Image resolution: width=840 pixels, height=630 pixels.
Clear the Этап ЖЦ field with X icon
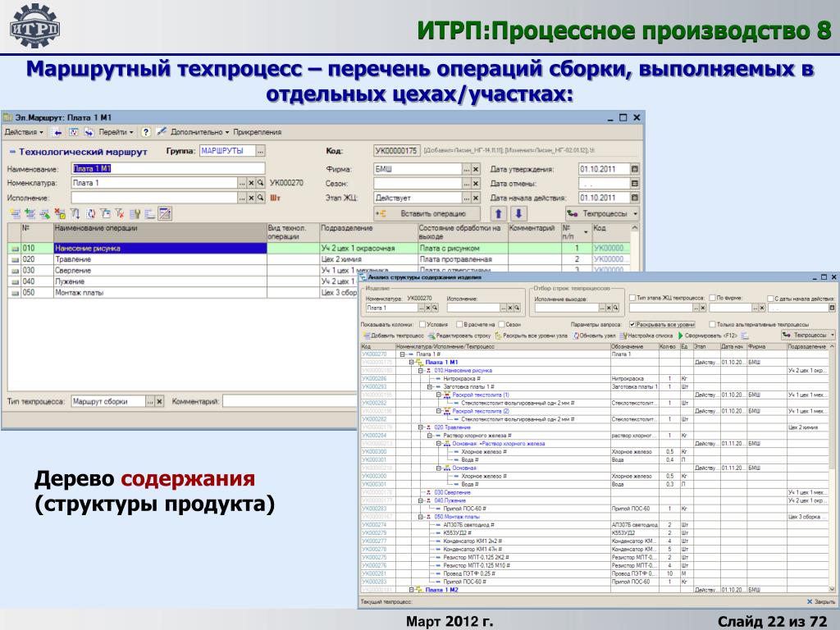pos(476,198)
